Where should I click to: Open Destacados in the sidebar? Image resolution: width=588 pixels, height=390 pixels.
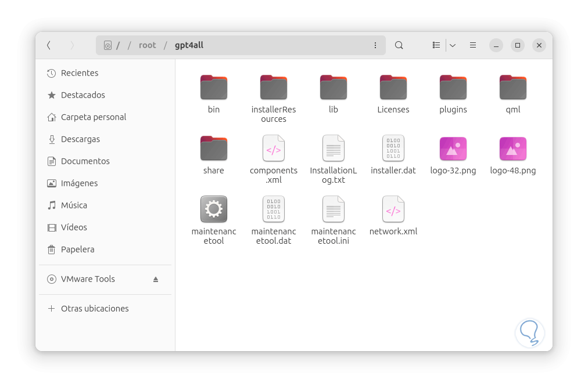point(105,95)
